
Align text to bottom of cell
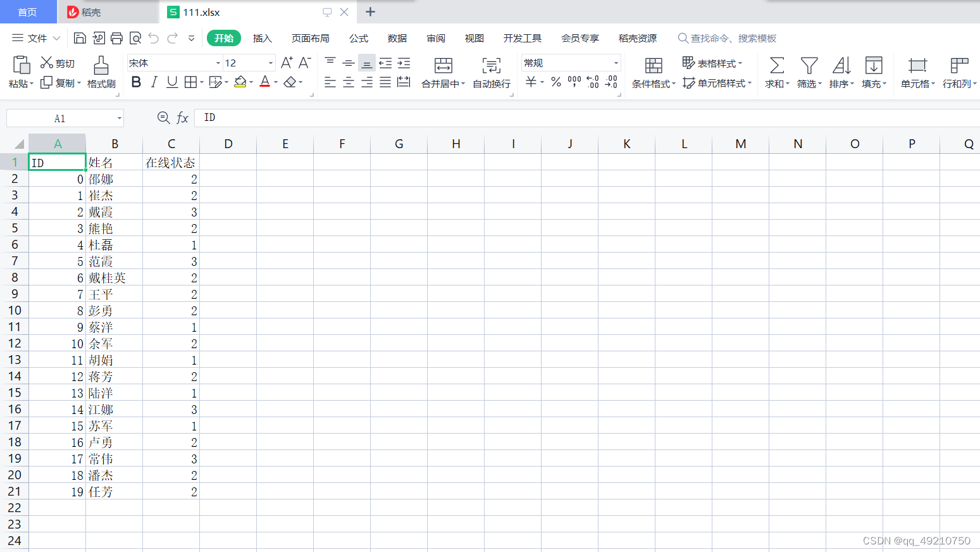[366, 63]
